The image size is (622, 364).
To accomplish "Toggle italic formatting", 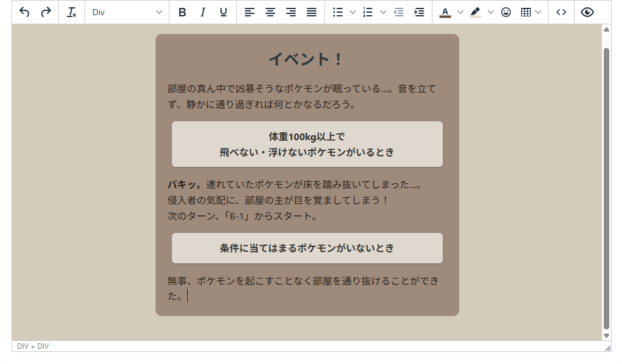I will coord(203,12).
